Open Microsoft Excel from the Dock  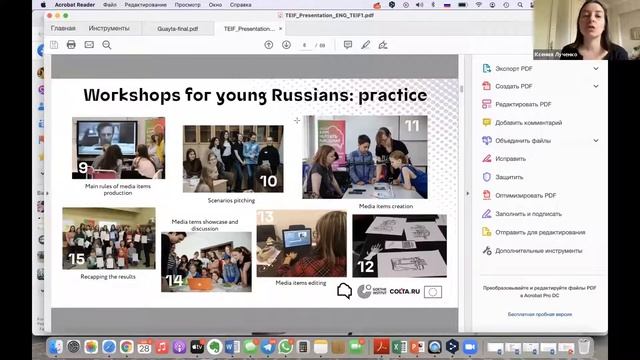[399, 347]
